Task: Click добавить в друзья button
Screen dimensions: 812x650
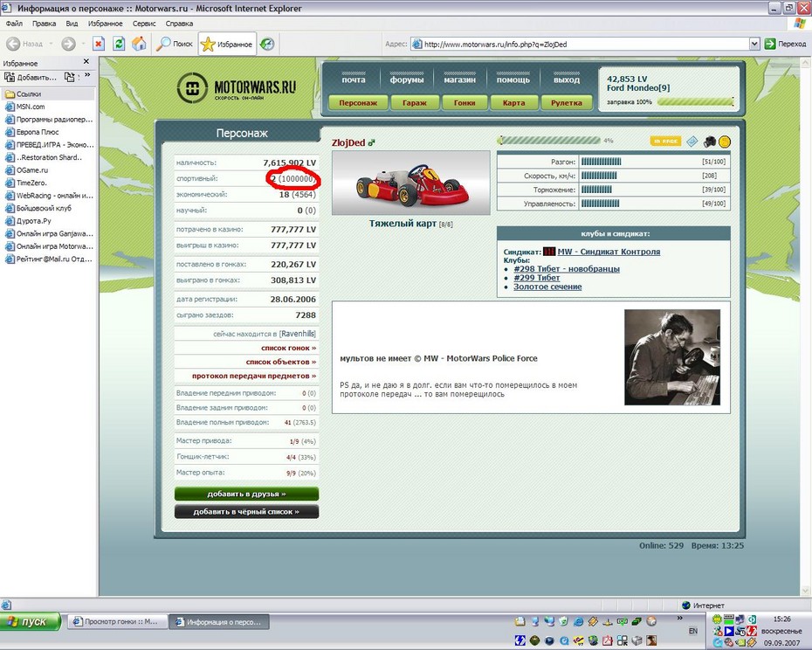Action: click(246, 494)
